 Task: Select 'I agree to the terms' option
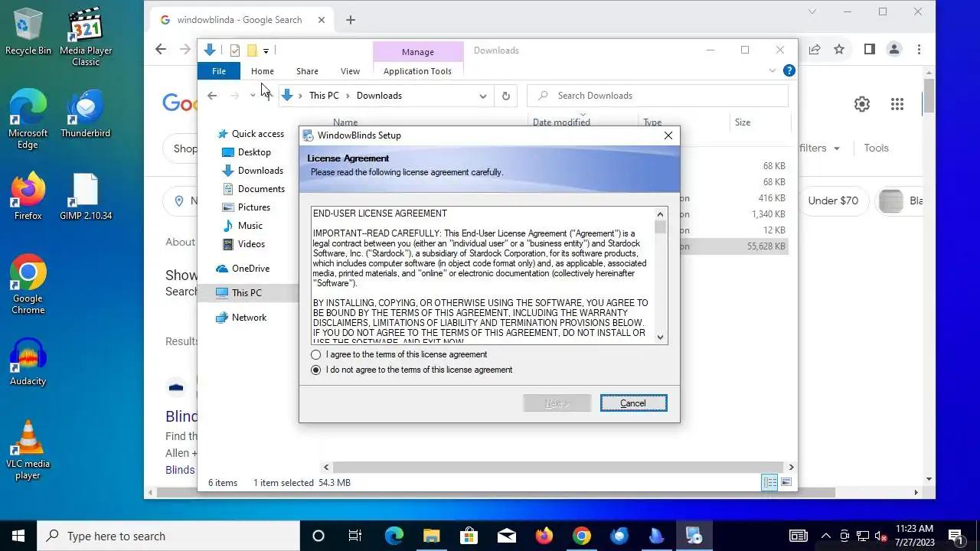coord(399,354)
